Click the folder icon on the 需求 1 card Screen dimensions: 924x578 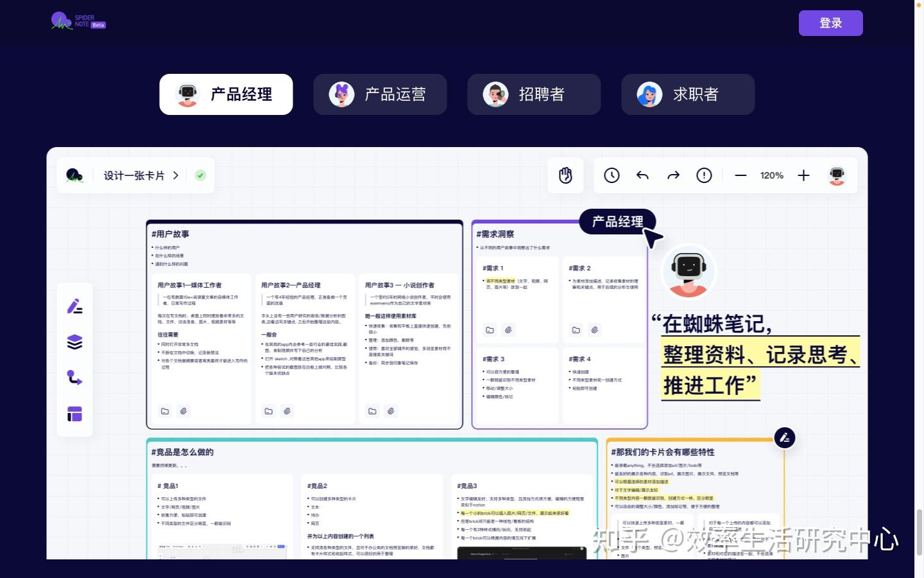[x=490, y=329]
